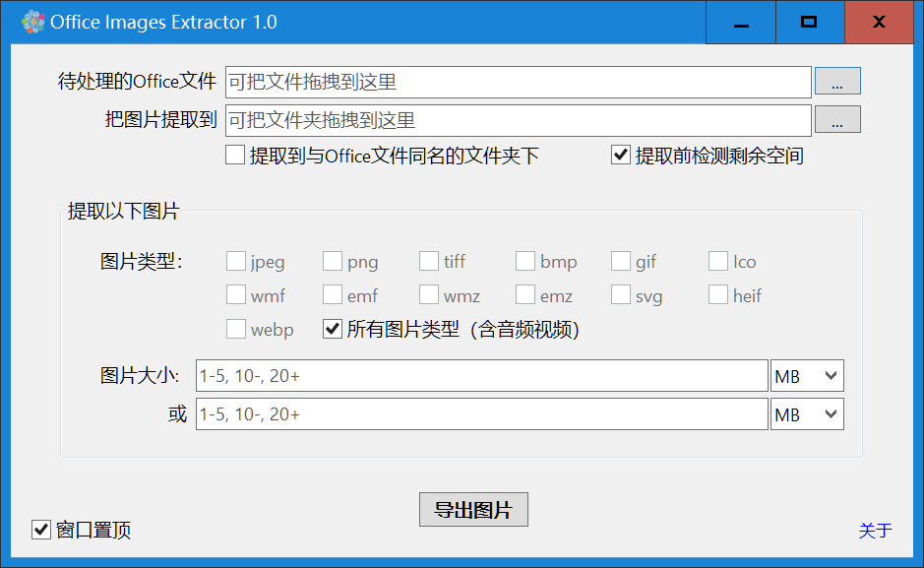Viewport: 924px width, 568px height.
Task: Check the Ico image type
Action: point(717,261)
